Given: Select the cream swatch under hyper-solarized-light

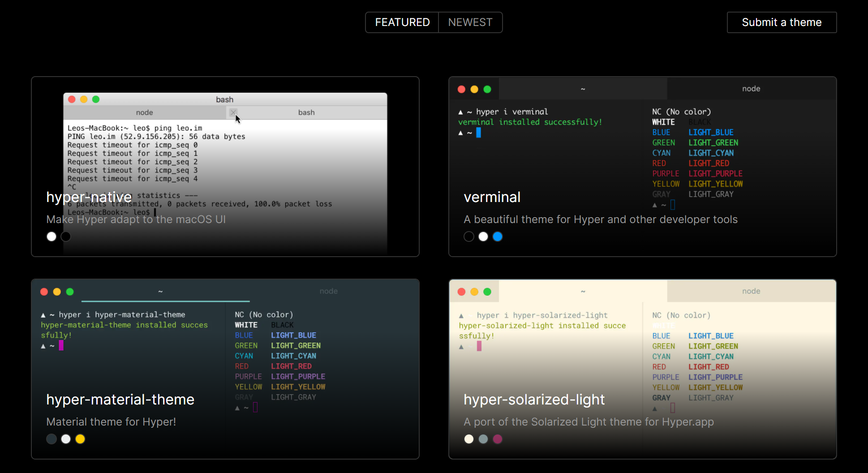Looking at the screenshot, I should 469,439.
